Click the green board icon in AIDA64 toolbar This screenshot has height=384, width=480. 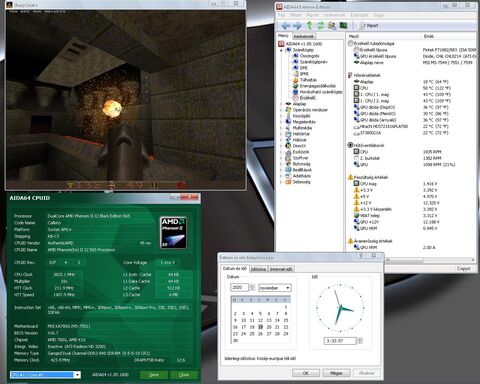tap(343, 25)
